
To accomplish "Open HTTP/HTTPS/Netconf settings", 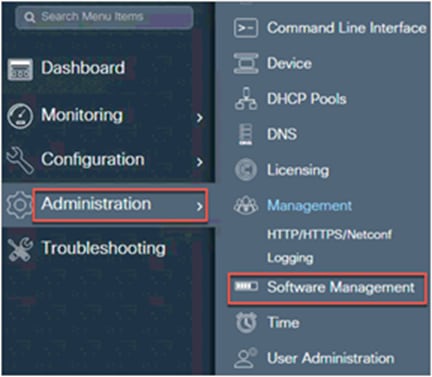I will coord(329,234).
